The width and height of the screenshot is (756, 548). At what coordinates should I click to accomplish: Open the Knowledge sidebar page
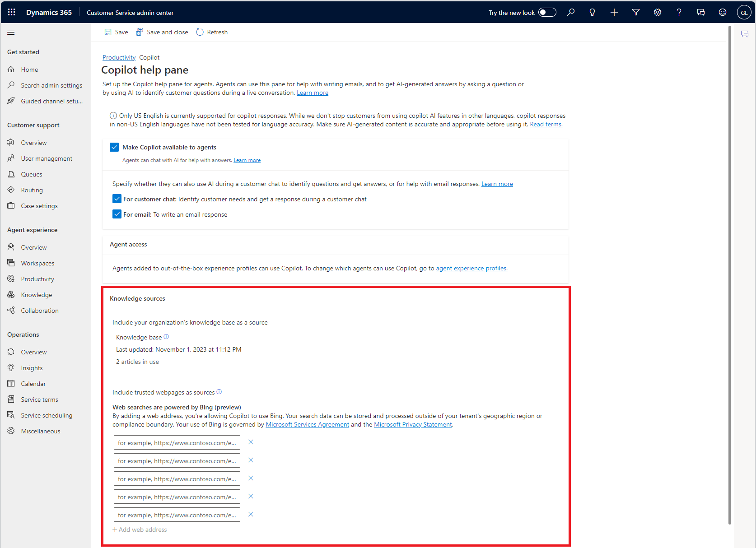click(36, 294)
